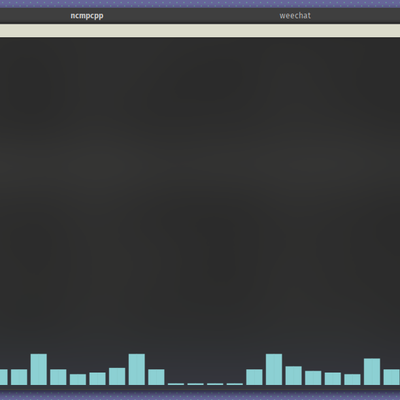The image size is (400, 400).
Task: Click the cut-off bar at the left edge
Action: point(4,377)
